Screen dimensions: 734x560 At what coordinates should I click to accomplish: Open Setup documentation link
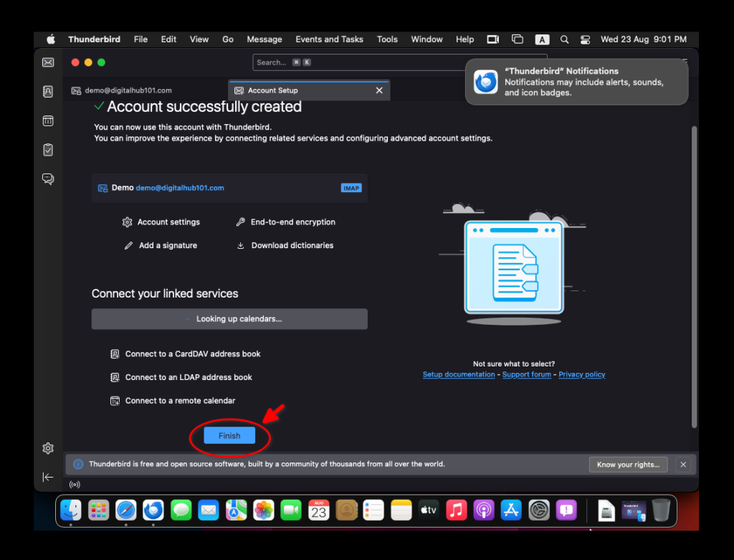459,374
